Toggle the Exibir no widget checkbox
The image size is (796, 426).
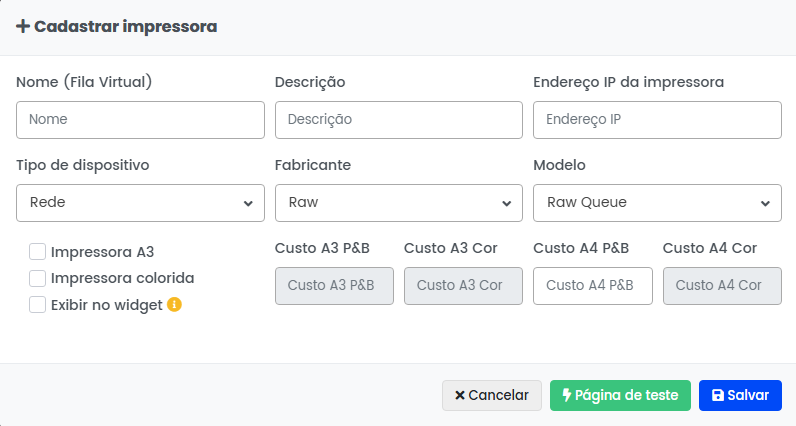(x=38, y=305)
